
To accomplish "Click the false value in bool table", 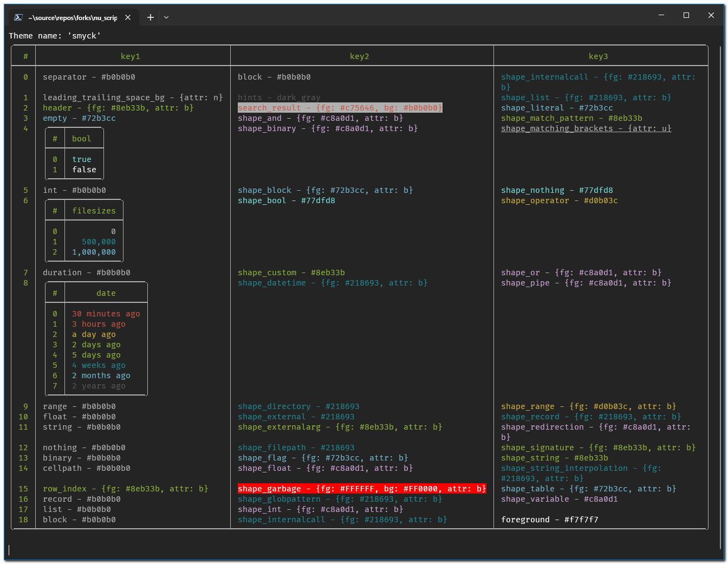I will [84, 170].
